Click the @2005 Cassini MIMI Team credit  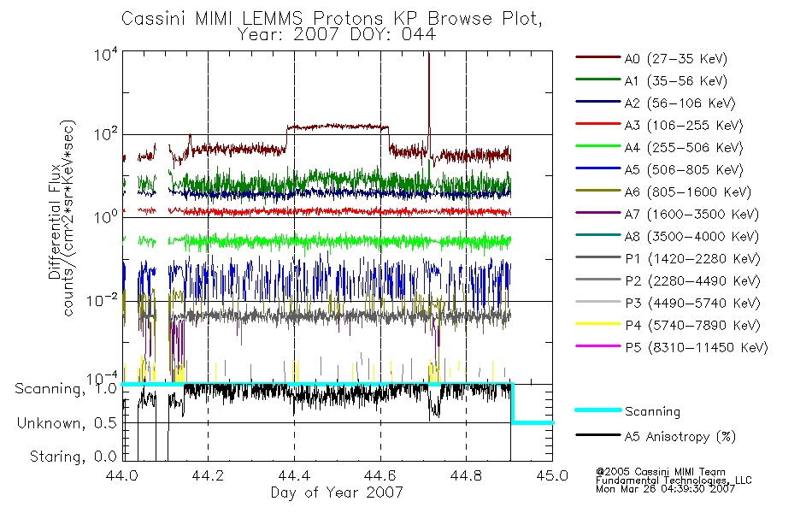(x=660, y=472)
